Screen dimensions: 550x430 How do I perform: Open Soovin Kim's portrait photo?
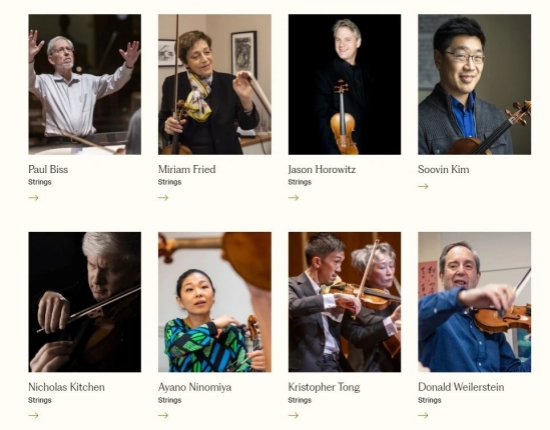point(475,85)
